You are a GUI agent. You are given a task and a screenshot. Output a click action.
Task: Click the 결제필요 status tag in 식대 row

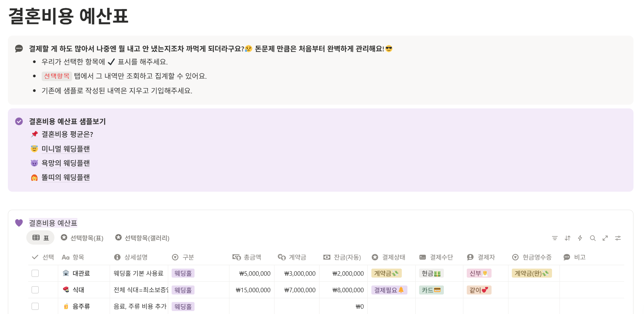[389, 290]
